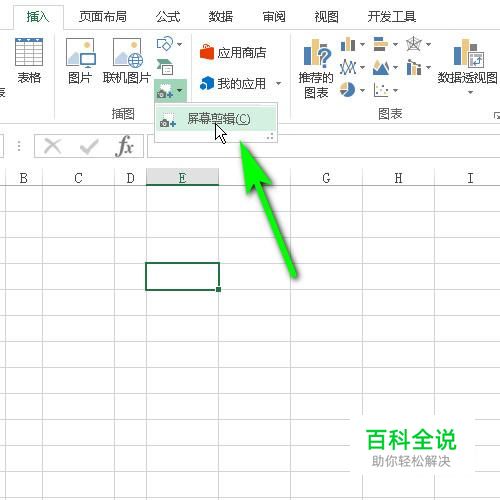
Task: Click 我的应用 my apps button
Action: point(233,83)
